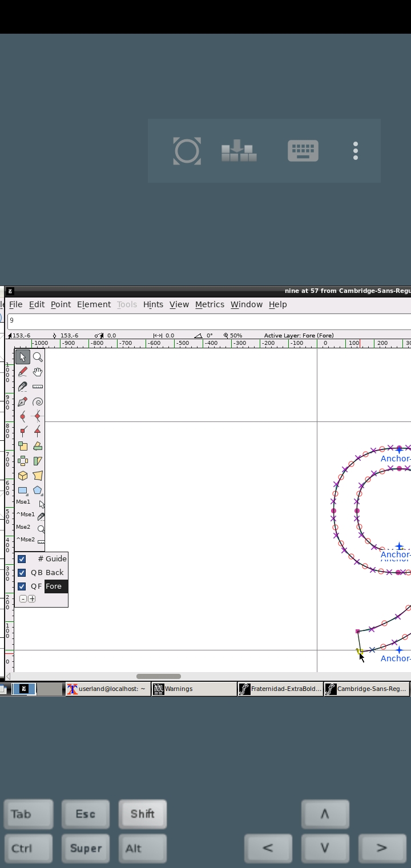411x868 pixels.
Task: Tap the Esc on-screen key
Action: 86,814
